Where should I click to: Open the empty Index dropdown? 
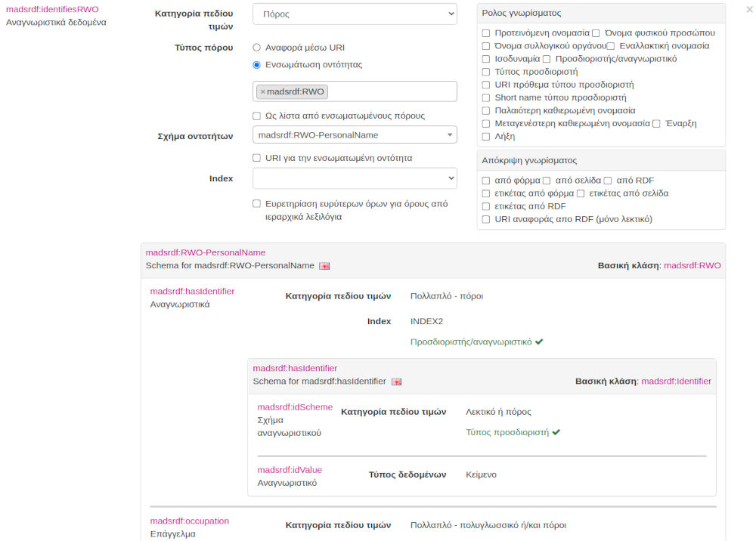(355, 178)
